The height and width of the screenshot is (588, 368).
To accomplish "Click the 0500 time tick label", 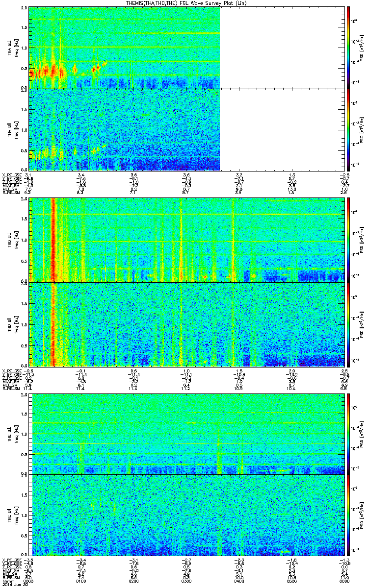I will (291, 581).
